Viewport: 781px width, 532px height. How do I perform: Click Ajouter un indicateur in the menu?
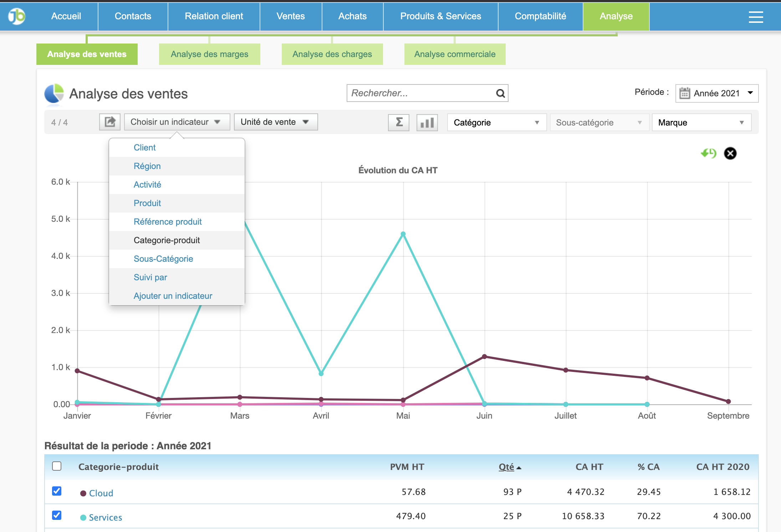173,296
